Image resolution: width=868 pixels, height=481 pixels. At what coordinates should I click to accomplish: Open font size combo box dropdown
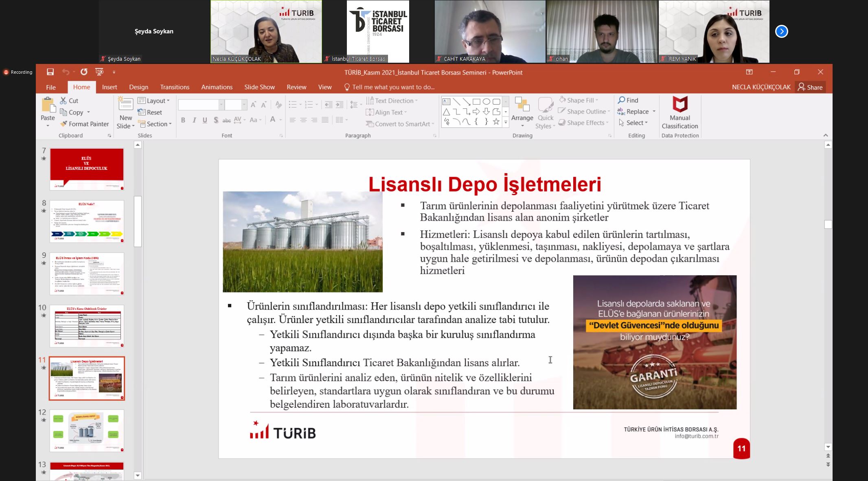pyautogui.click(x=244, y=105)
